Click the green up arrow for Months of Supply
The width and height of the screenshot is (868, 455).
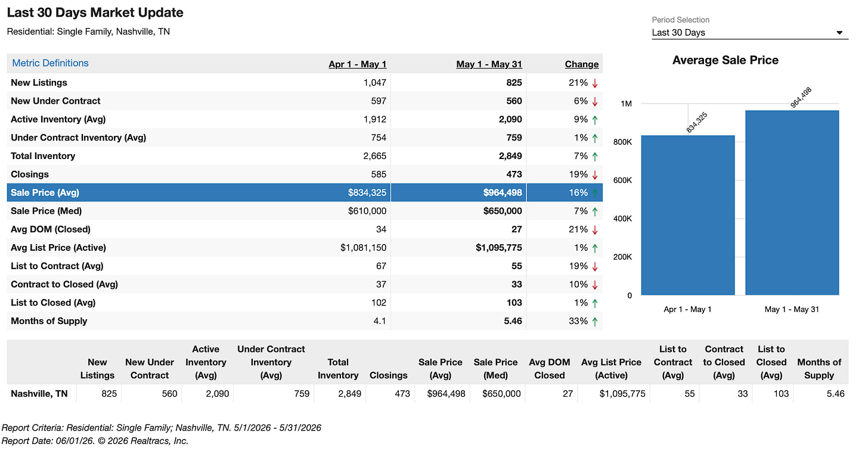[594, 321]
